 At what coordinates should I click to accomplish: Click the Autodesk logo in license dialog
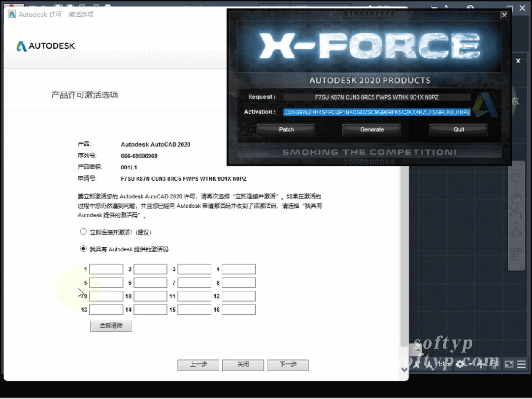(x=46, y=46)
